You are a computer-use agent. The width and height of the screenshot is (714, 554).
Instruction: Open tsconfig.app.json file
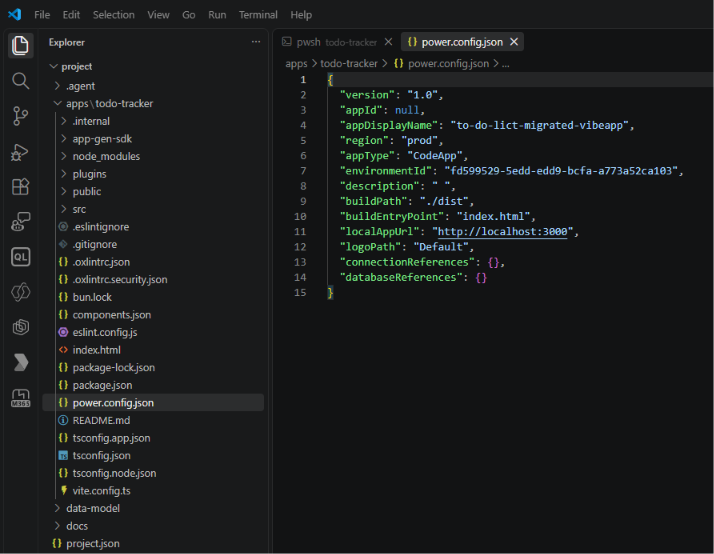(x=111, y=438)
